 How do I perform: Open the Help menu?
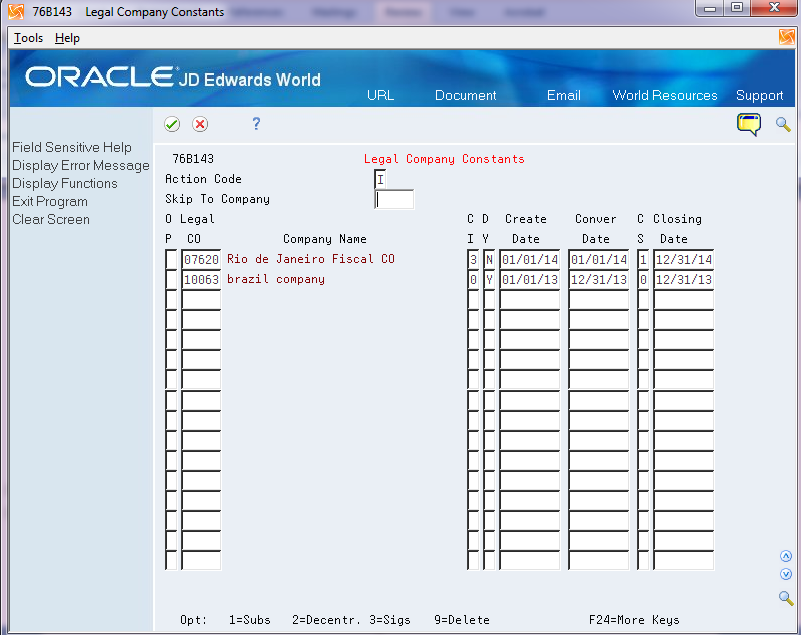coord(67,38)
